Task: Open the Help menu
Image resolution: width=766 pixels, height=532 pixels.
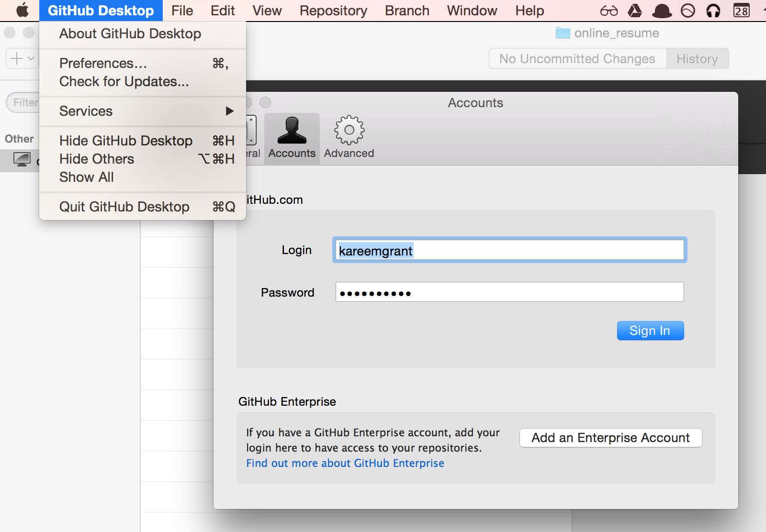Action: [x=529, y=11]
